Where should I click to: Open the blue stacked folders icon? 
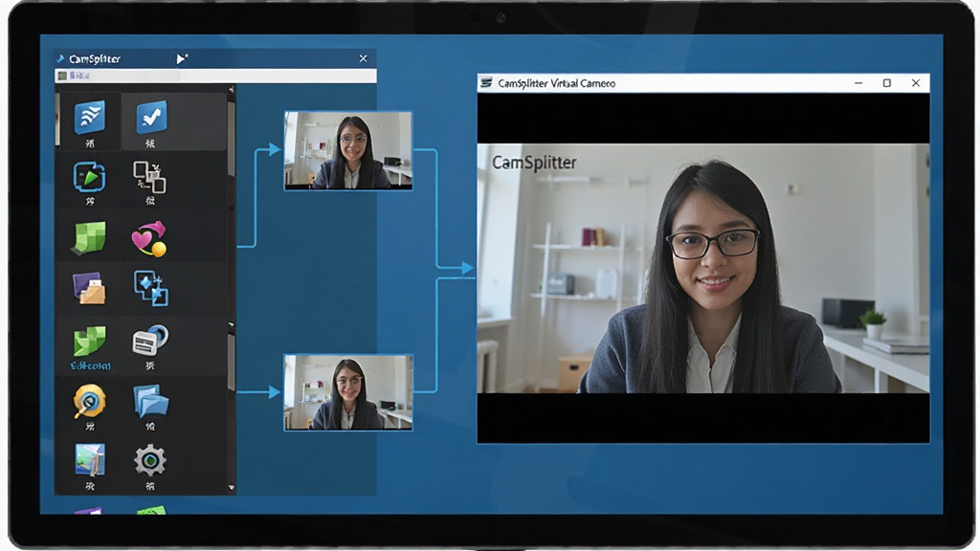click(x=150, y=401)
